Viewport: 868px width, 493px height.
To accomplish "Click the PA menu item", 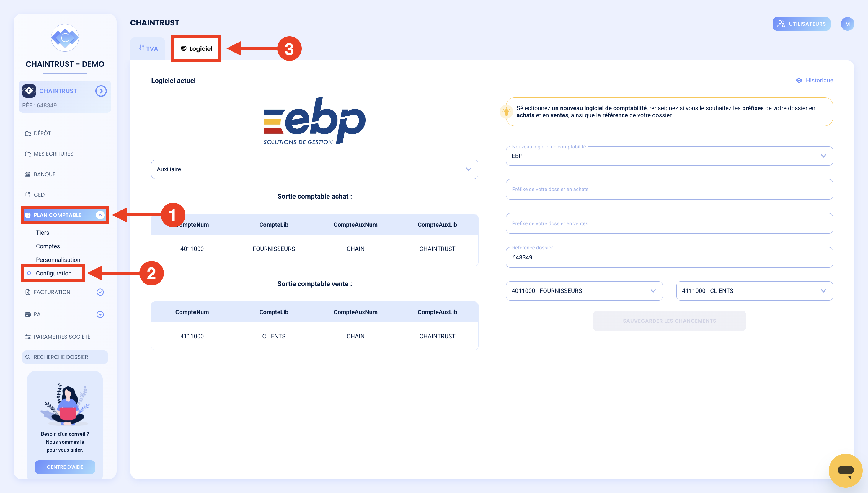I will tap(37, 315).
